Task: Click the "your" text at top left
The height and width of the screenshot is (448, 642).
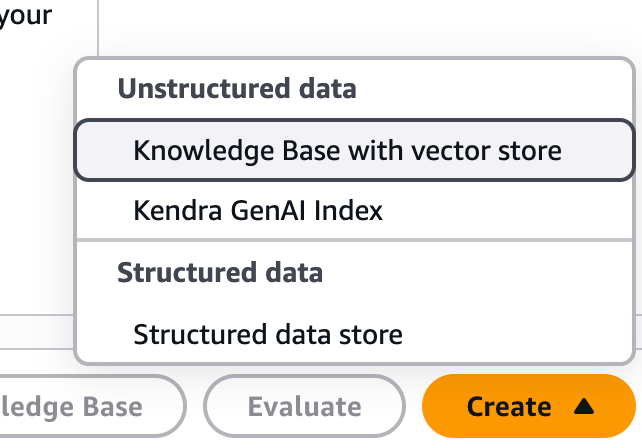Action: point(25,17)
